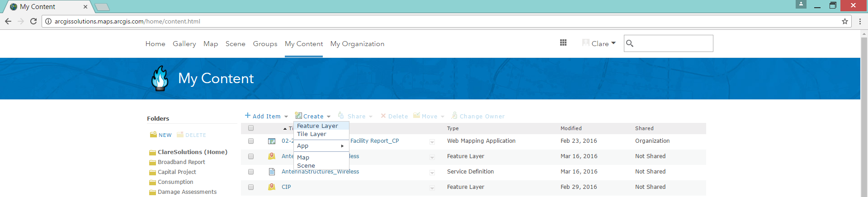Screen dimensions: 868x197
Task: Open Map from top navigation
Action: coord(211,44)
